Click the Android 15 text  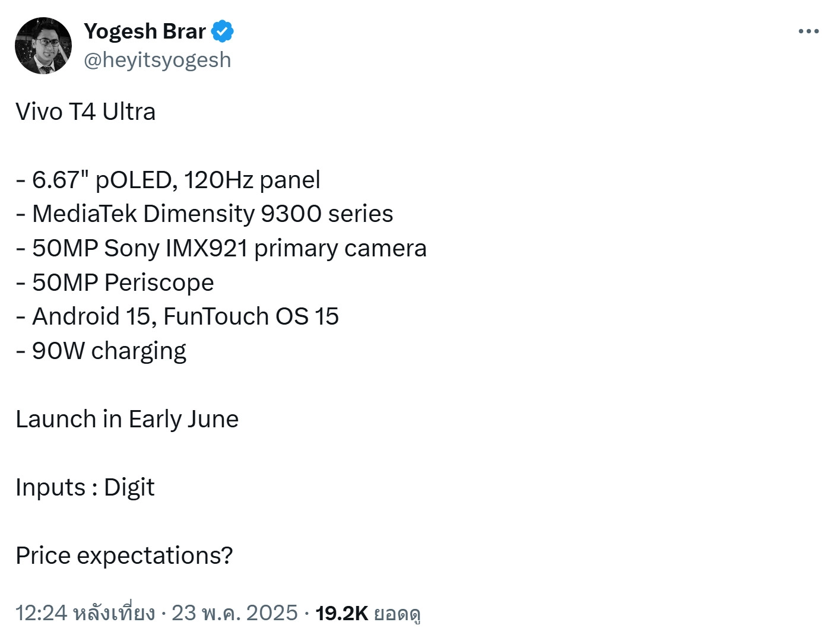[93, 316]
